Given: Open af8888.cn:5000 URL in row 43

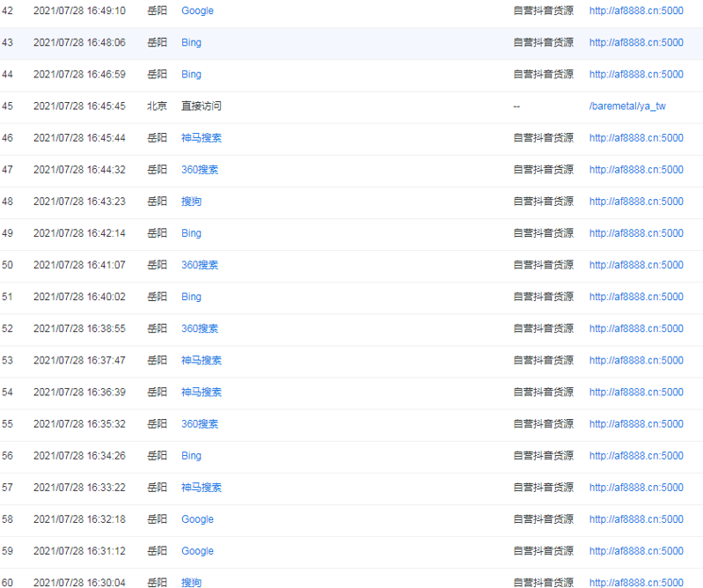Looking at the screenshot, I should (x=636, y=42).
